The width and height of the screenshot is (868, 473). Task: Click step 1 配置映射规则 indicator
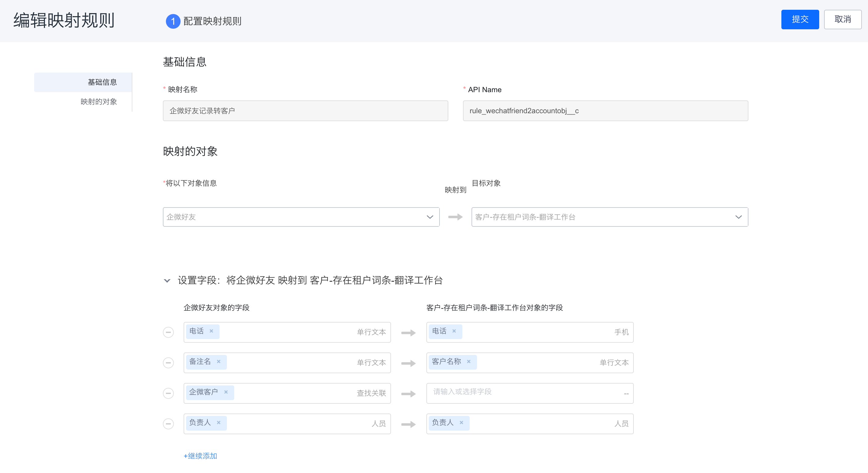coord(203,21)
